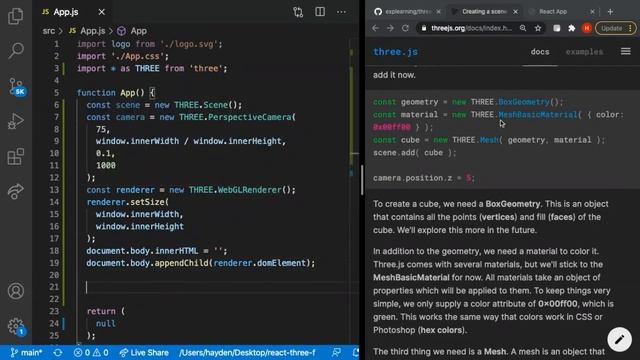The height and width of the screenshot is (360, 640).
Task: Bookmark this page with the star icon
Action: point(538,28)
